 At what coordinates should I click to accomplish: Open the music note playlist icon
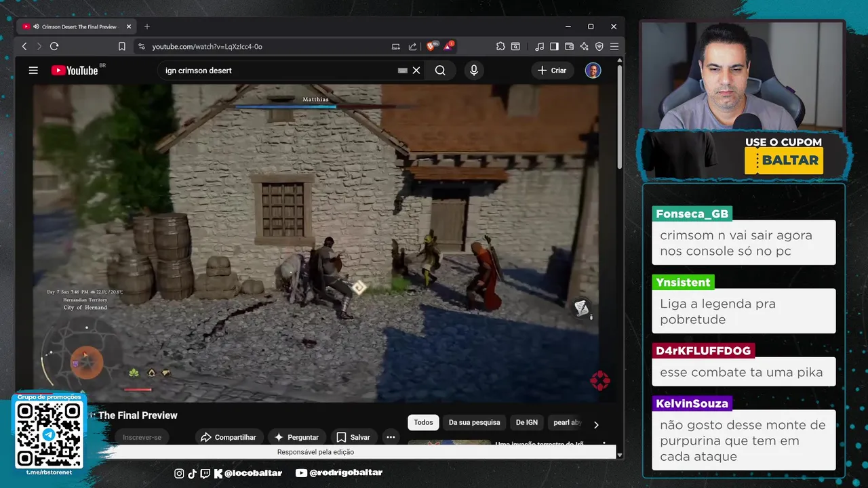(x=539, y=47)
